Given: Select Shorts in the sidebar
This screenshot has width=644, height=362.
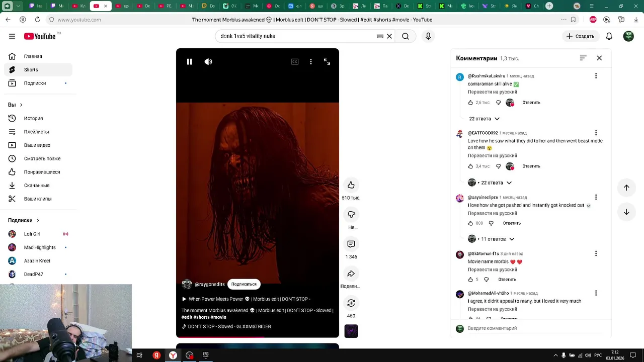Looking at the screenshot, I should pos(38,70).
